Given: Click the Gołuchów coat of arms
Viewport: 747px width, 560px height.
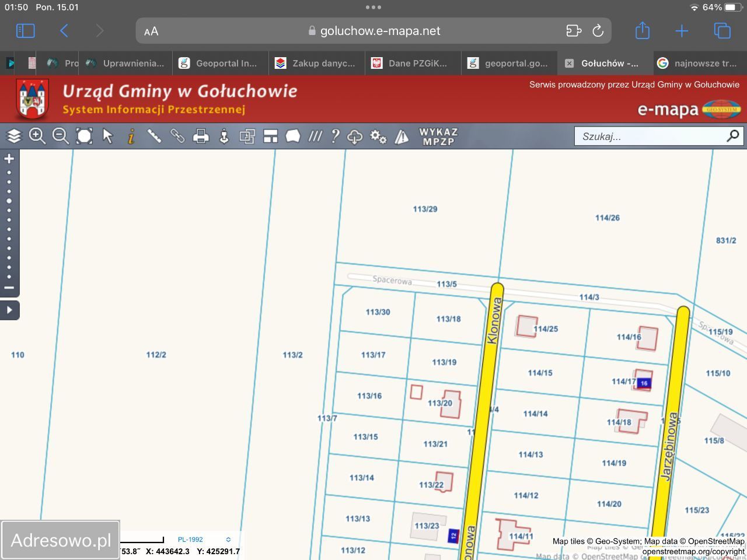Looking at the screenshot, I should click(32, 99).
